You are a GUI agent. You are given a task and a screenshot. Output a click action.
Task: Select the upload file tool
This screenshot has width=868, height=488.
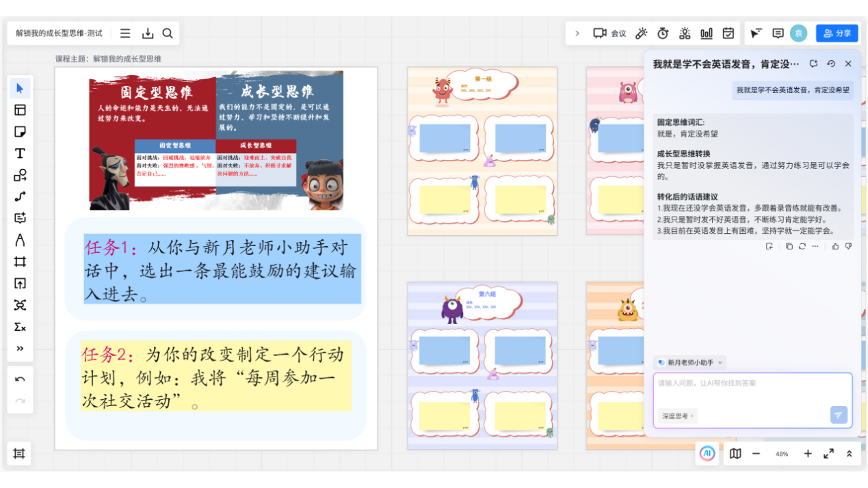coord(20,284)
